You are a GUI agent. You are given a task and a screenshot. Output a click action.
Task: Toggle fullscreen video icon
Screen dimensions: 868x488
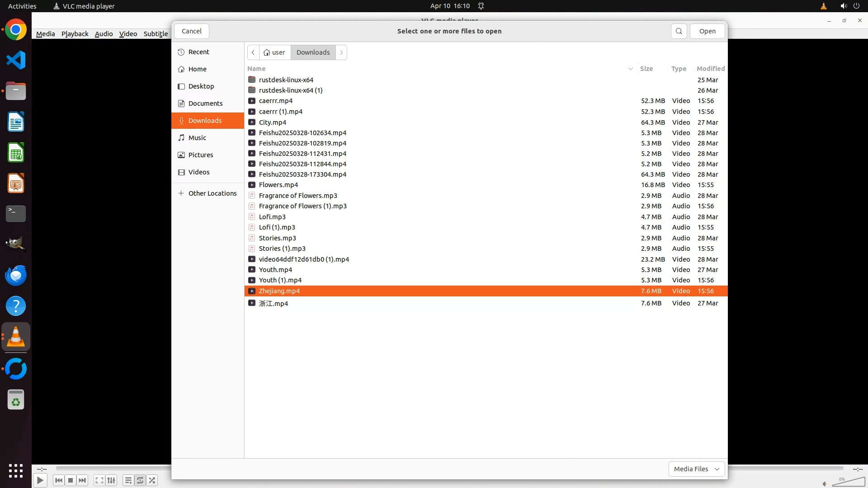(99, 480)
